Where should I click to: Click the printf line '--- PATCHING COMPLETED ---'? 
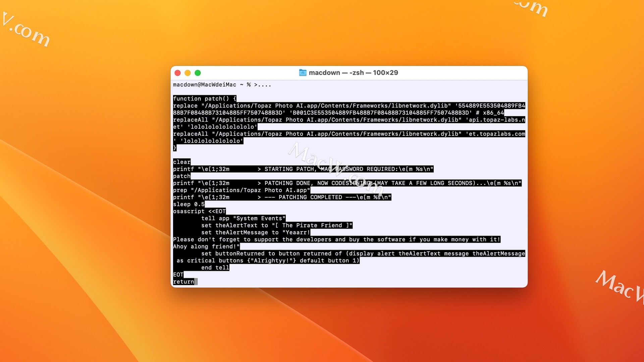pos(282,197)
